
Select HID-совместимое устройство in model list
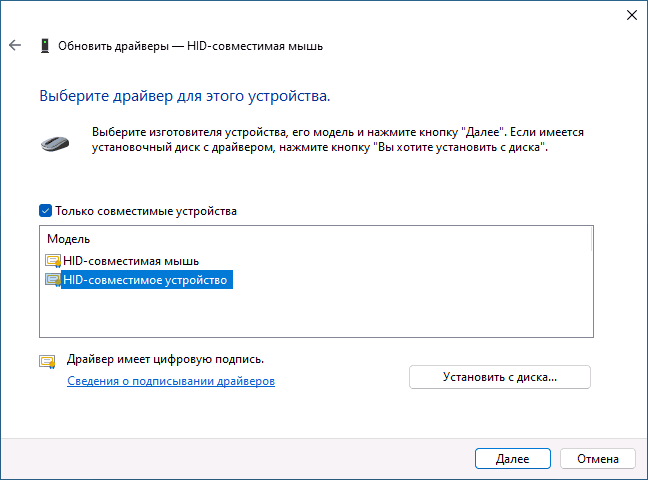[145, 280]
